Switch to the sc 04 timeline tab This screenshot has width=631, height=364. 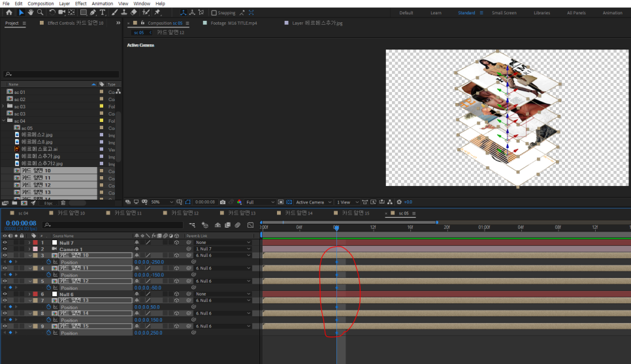point(23,213)
